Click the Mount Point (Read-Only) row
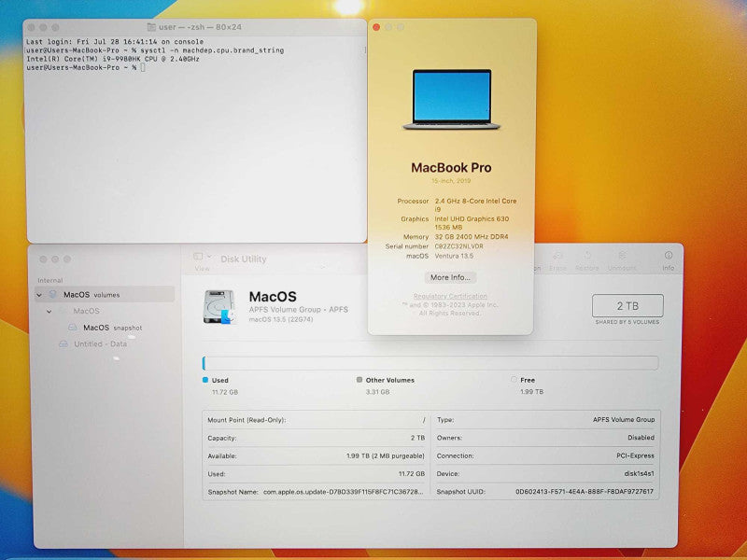747x560 pixels. [317, 420]
